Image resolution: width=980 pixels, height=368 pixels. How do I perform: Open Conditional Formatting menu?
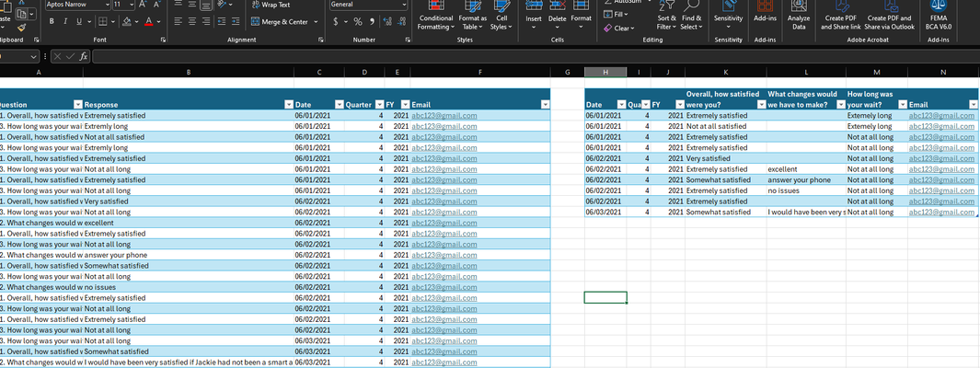click(x=435, y=17)
